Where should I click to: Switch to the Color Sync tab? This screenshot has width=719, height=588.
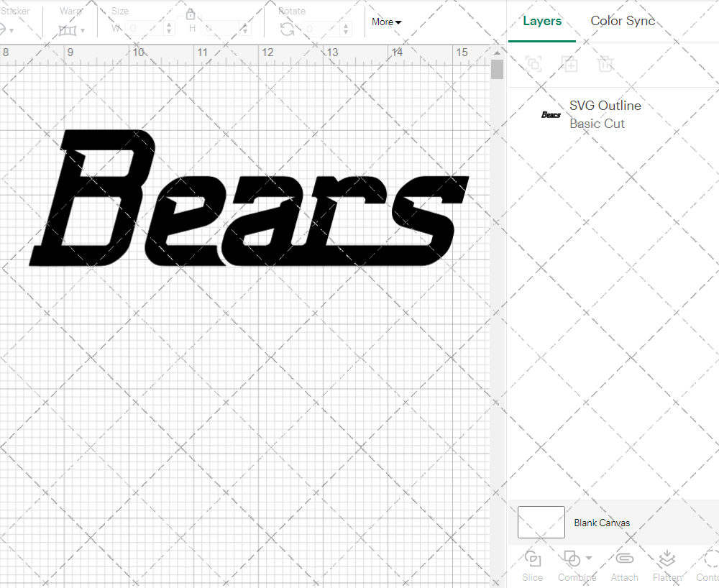[623, 21]
